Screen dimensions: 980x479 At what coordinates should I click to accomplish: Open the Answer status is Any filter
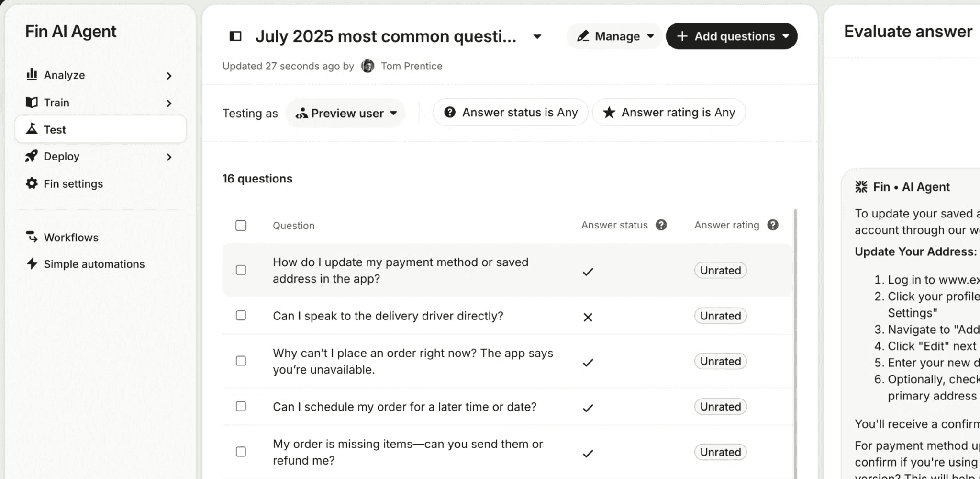(x=511, y=113)
